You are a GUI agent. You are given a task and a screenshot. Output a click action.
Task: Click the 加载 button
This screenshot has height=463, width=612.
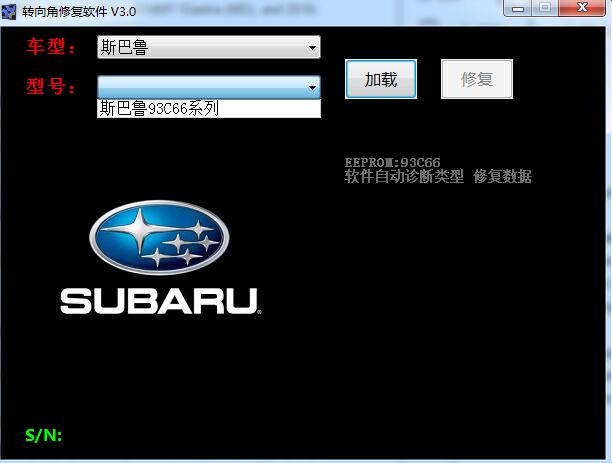click(381, 79)
